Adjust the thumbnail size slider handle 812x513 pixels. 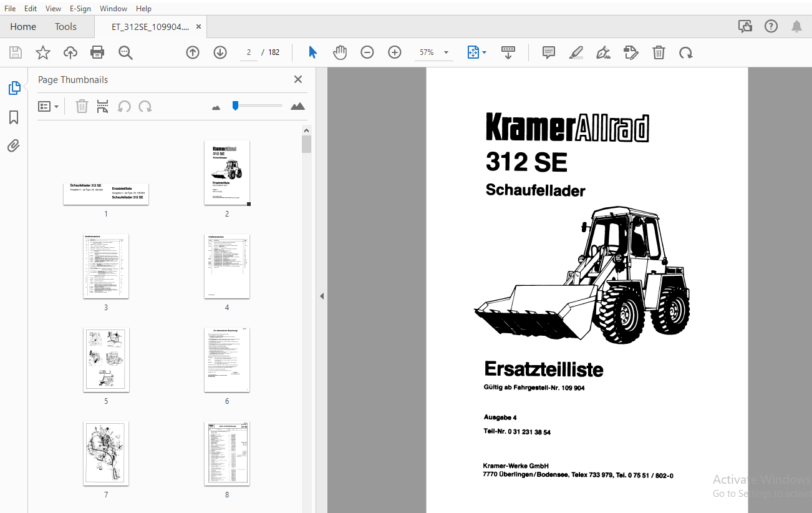click(x=235, y=105)
